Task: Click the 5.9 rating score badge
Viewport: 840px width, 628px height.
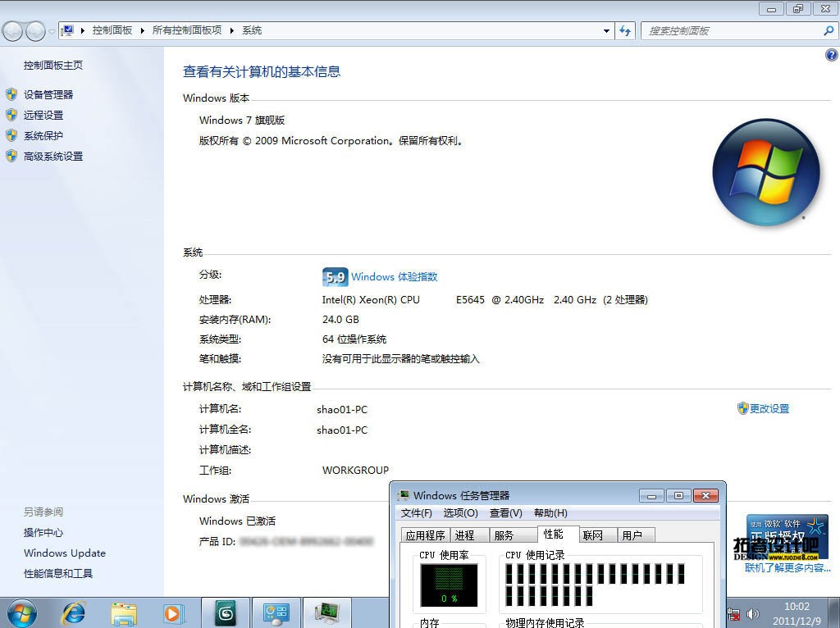Action: pyautogui.click(x=336, y=277)
